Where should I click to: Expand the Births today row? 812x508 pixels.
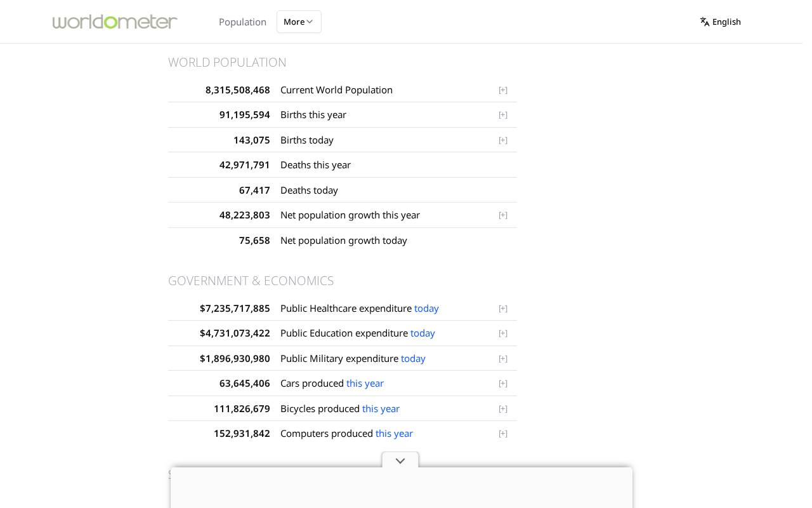tap(503, 140)
